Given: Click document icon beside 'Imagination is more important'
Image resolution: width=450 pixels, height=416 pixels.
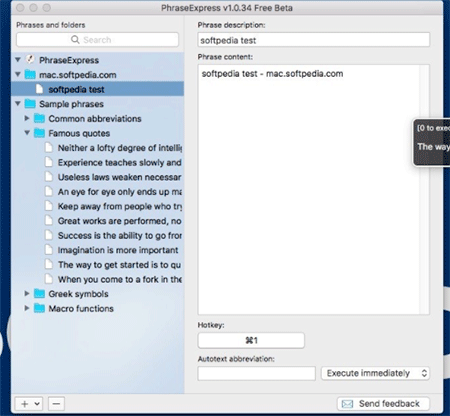Looking at the screenshot, I should point(49,250).
